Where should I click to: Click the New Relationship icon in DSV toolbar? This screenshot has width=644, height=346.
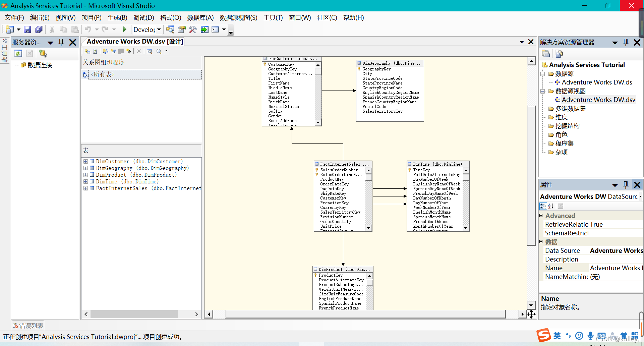point(128,51)
